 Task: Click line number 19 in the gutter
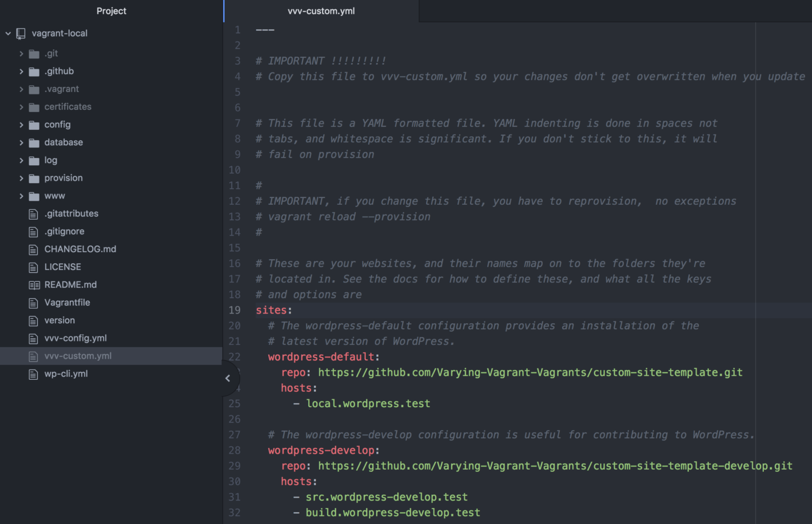tap(234, 309)
